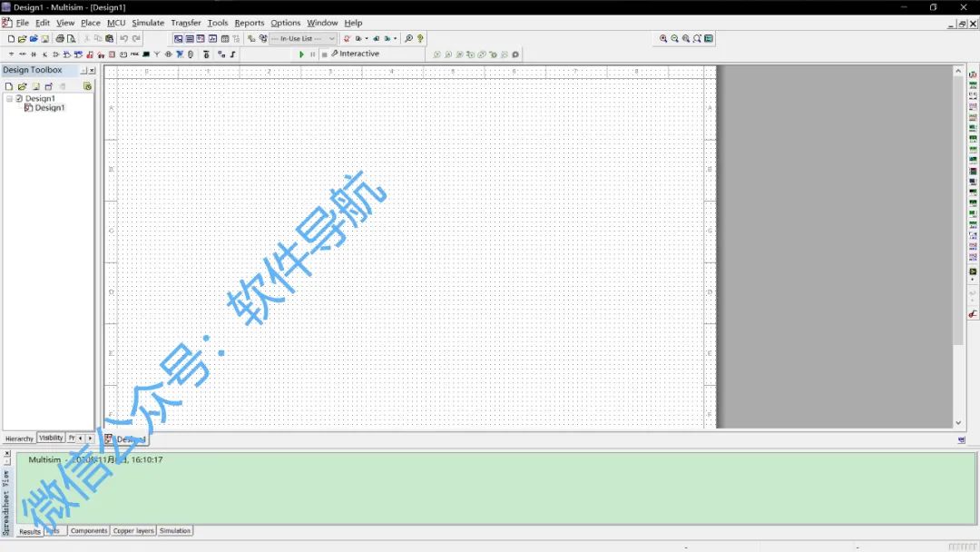Stop the simulation
The image size is (980, 552).
pos(324,54)
